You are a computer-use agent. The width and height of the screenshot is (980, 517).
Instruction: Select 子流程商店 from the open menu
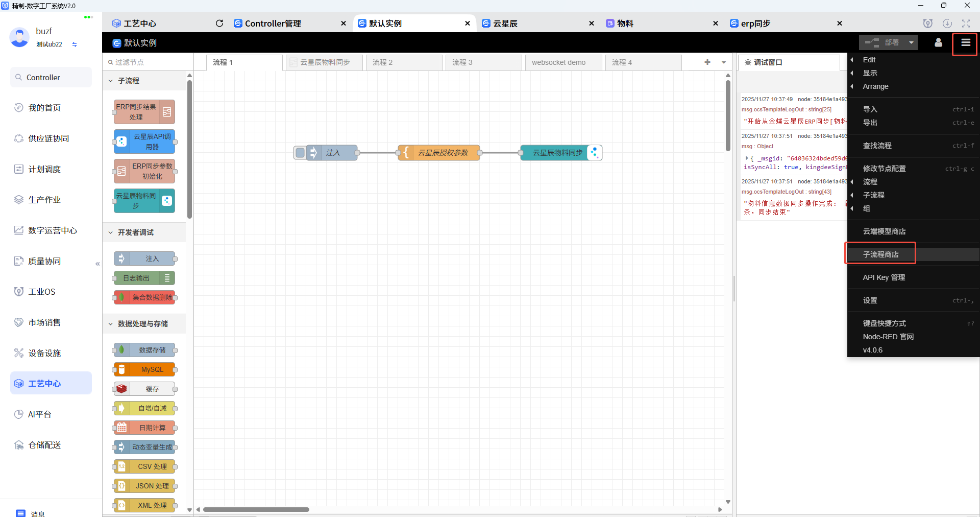coord(880,254)
